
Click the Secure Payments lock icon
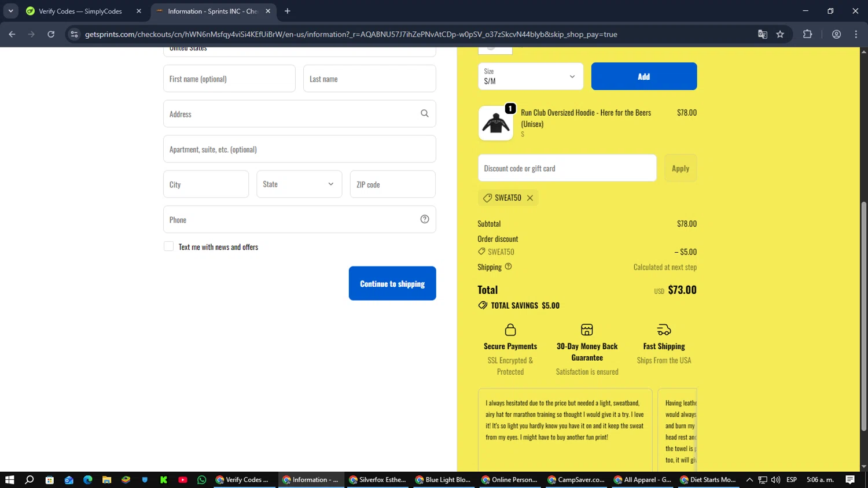pos(510,330)
